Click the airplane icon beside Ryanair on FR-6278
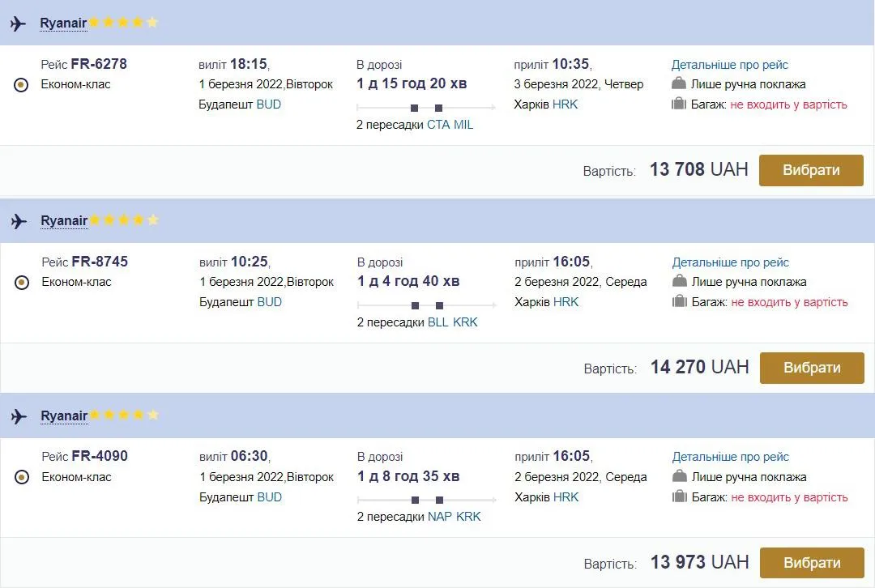This screenshot has width=875, height=588. coord(18,23)
